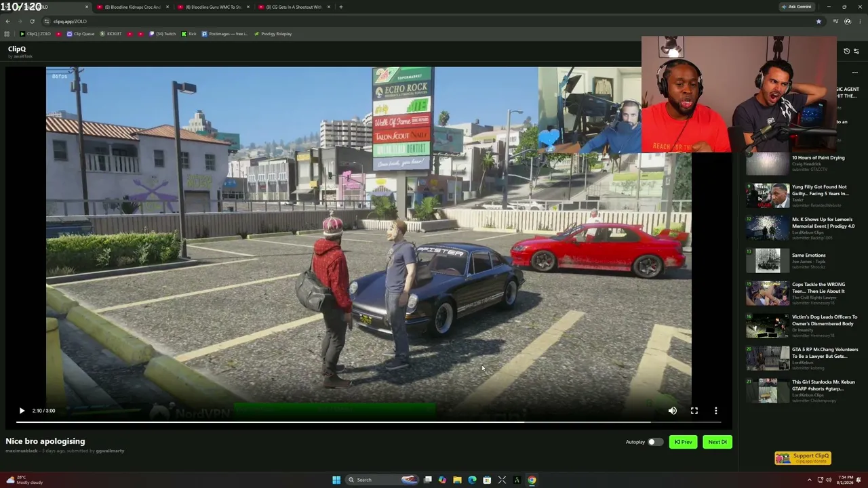The width and height of the screenshot is (868, 488).
Task: Play the paused clip video
Action: (22, 411)
